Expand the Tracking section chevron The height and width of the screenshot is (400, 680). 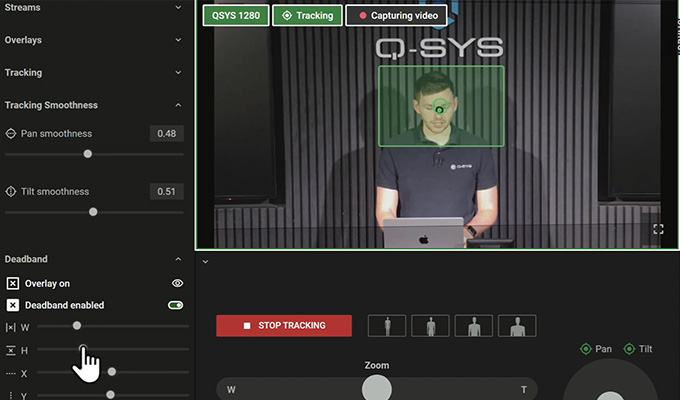click(178, 72)
